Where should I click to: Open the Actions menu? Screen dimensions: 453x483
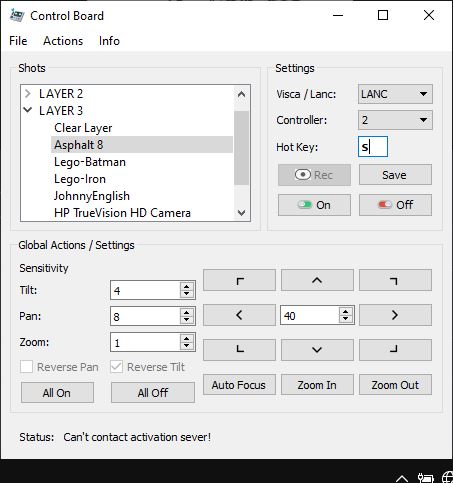coord(63,41)
